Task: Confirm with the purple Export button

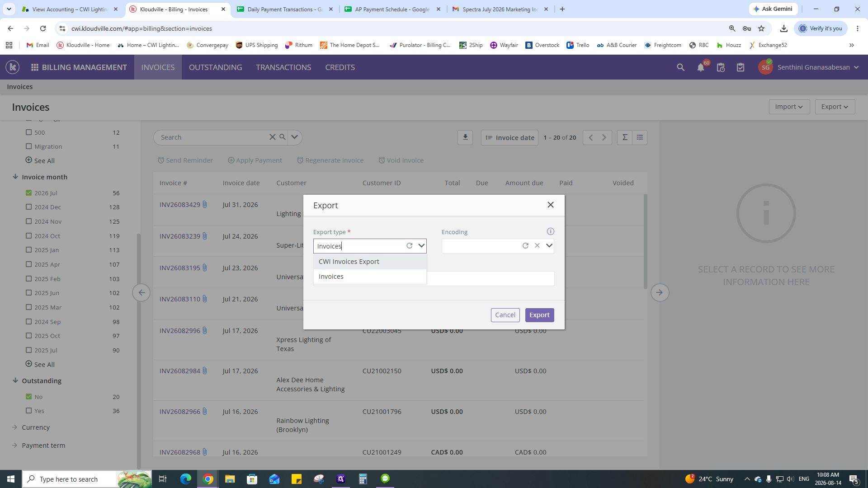Action: click(x=539, y=315)
